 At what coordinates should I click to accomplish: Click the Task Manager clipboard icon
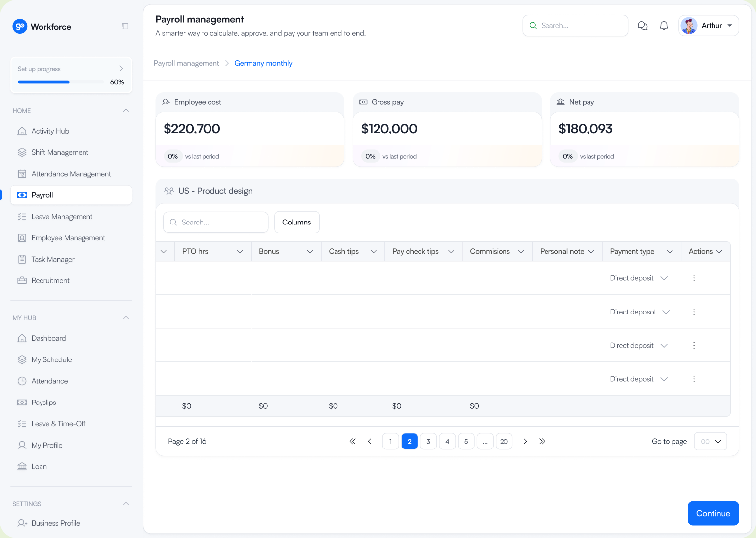(x=22, y=259)
